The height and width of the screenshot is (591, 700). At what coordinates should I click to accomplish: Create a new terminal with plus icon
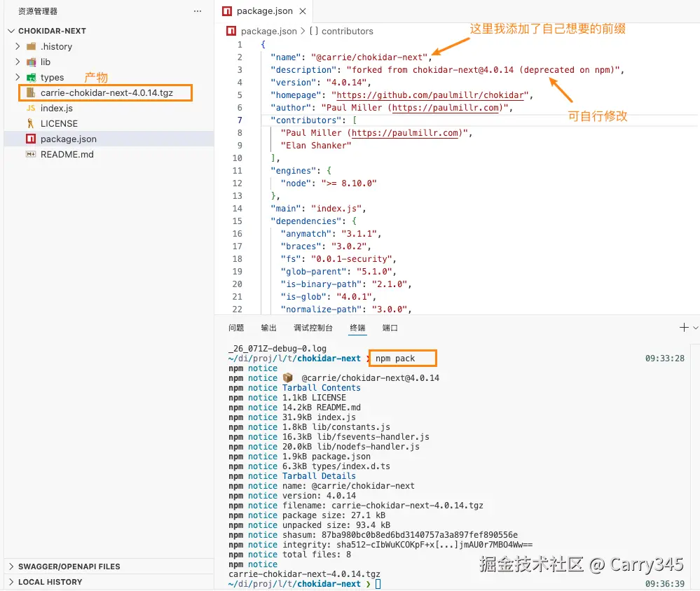(683, 328)
